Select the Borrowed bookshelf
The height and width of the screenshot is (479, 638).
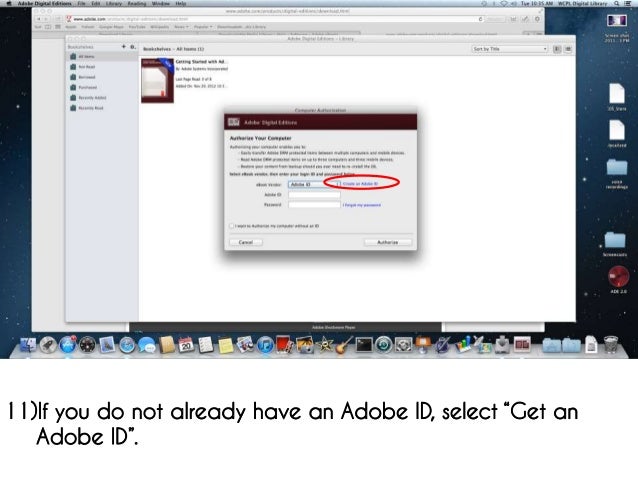coord(102,77)
